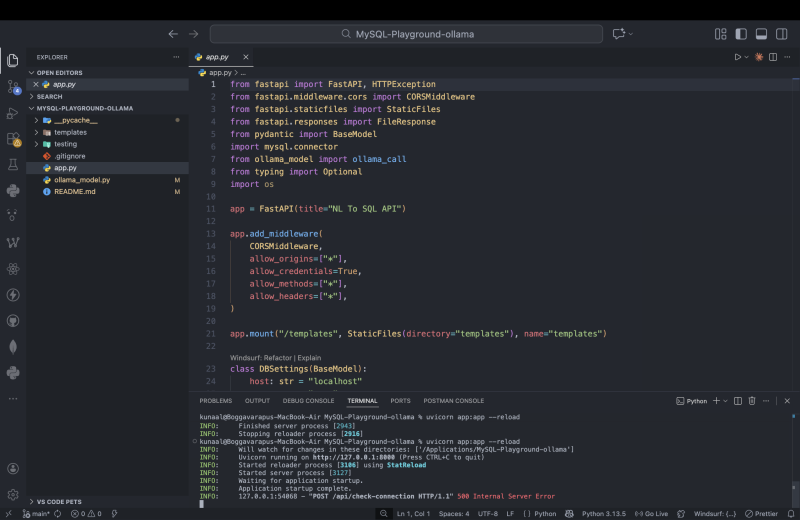This screenshot has height=520, width=800.
Task: Expand the VS CODE PETS section
Action: click(x=58, y=501)
